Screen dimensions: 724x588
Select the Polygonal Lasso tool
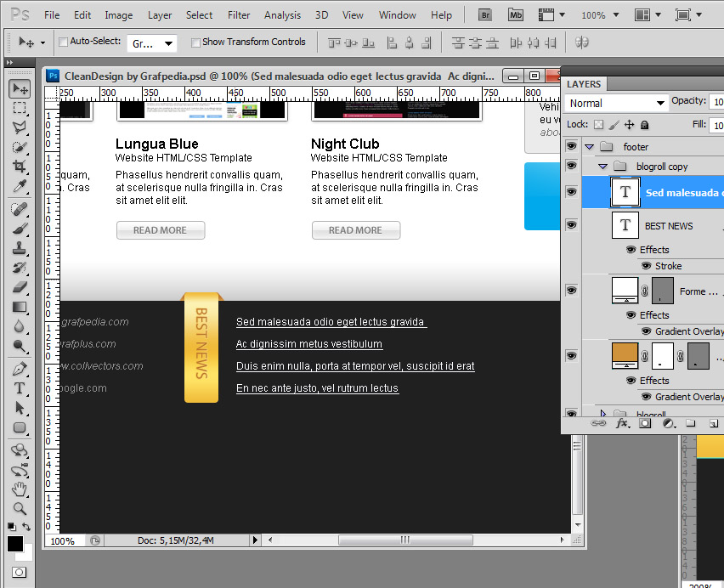click(20, 127)
